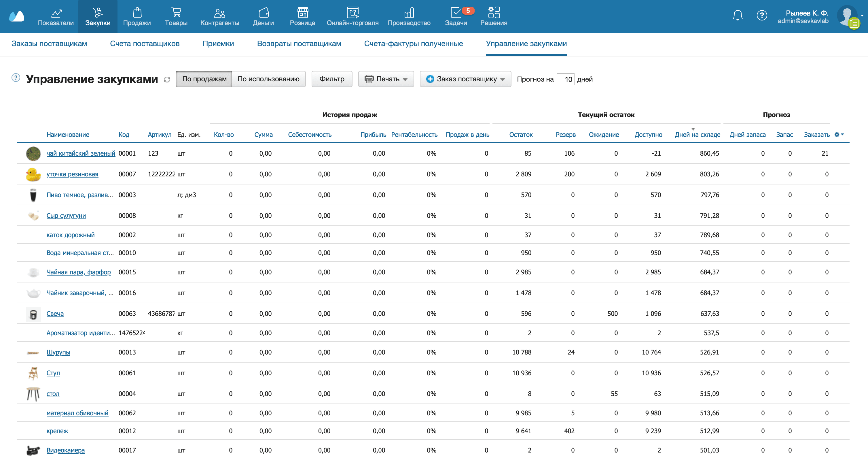868x460 pixels.
Task: Click the notifications bell icon
Action: coord(738,15)
